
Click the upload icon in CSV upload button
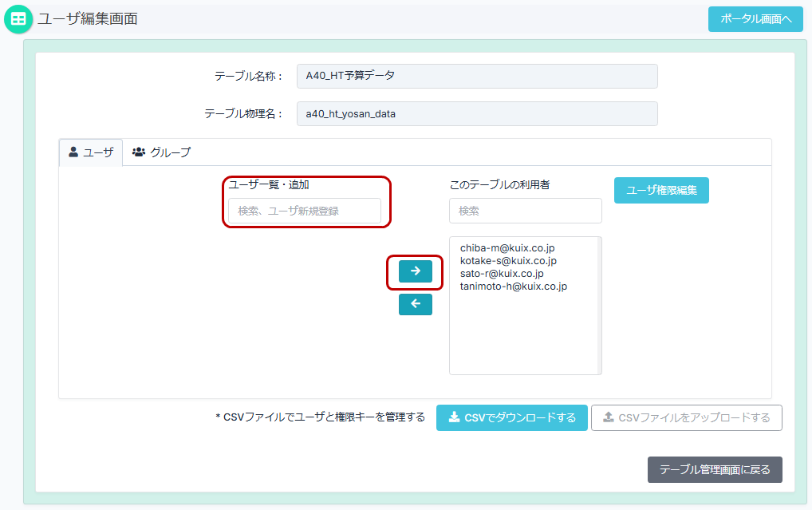pos(609,417)
